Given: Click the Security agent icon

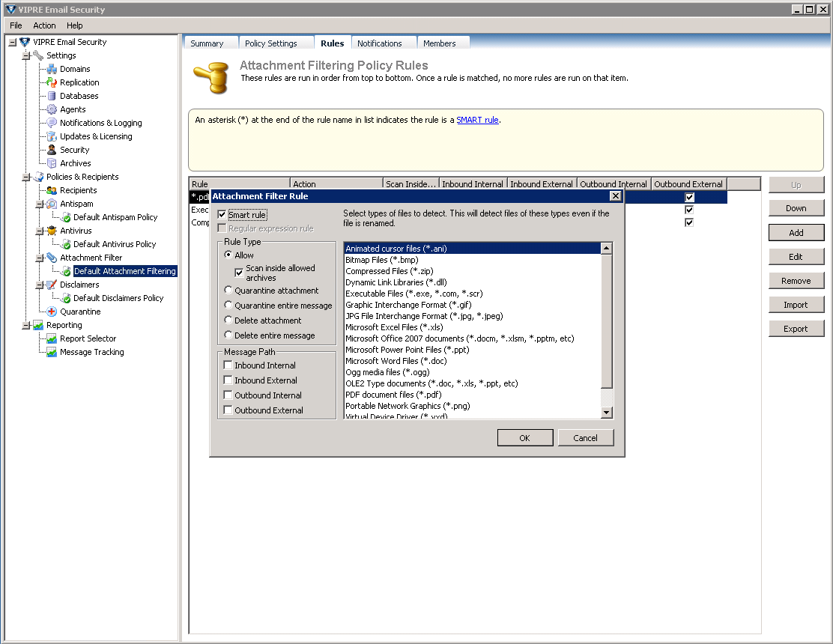Looking at the screenshot, I should point(52,150).
